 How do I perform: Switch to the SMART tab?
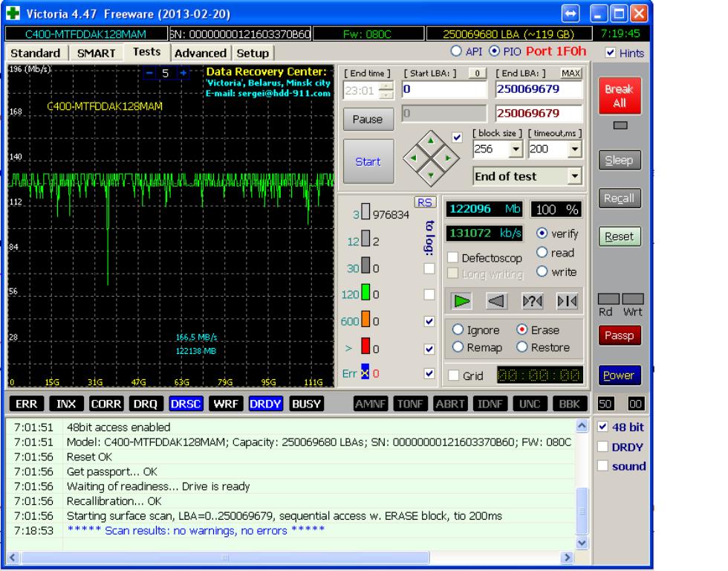[x=97, y=53]
